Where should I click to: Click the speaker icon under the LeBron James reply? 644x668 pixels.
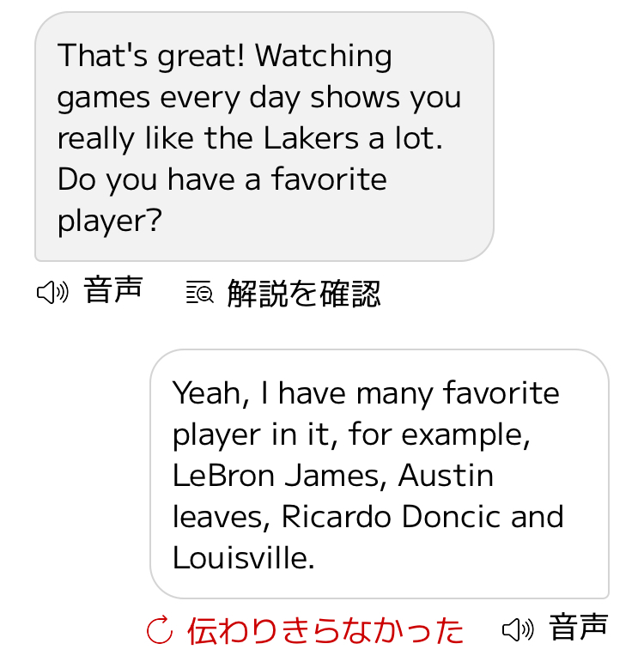coord(518,629)
